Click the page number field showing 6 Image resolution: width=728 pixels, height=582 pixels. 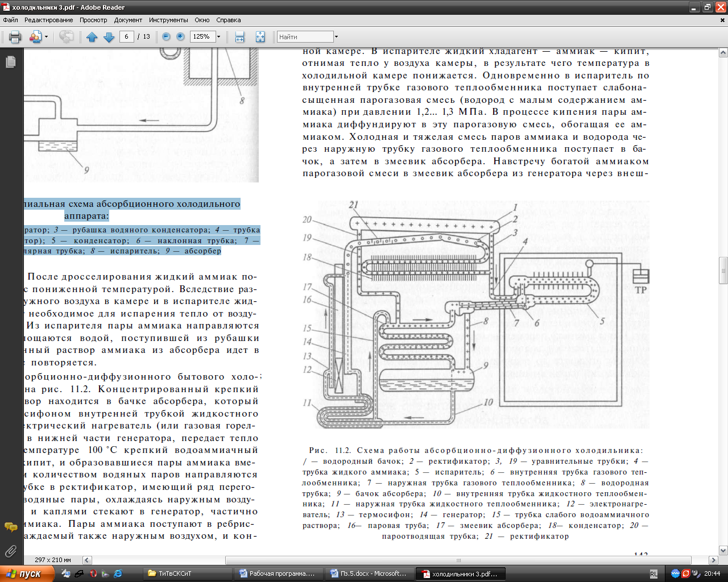click(126, 36)
